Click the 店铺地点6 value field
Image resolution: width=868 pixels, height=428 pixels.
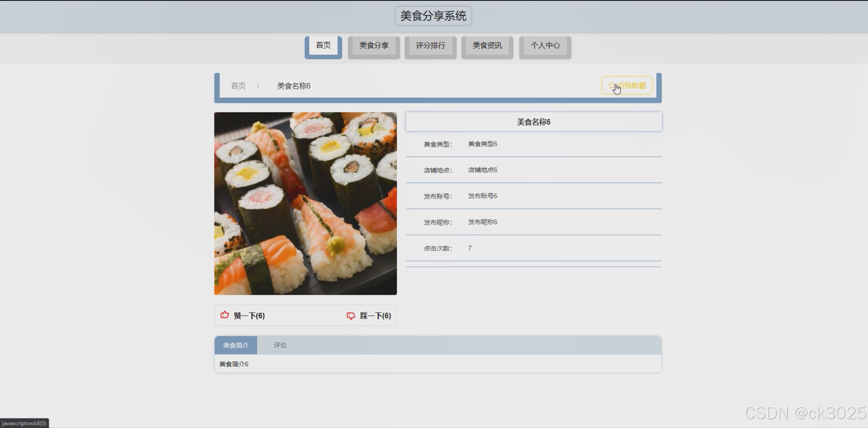click(x=482, y=170)
